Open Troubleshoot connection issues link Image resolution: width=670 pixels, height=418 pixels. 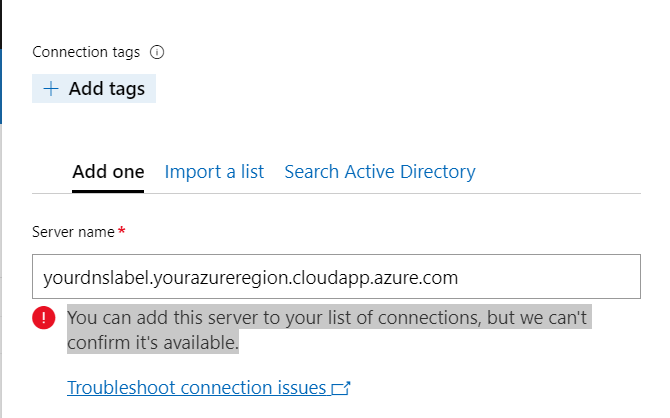pos(197,388)
